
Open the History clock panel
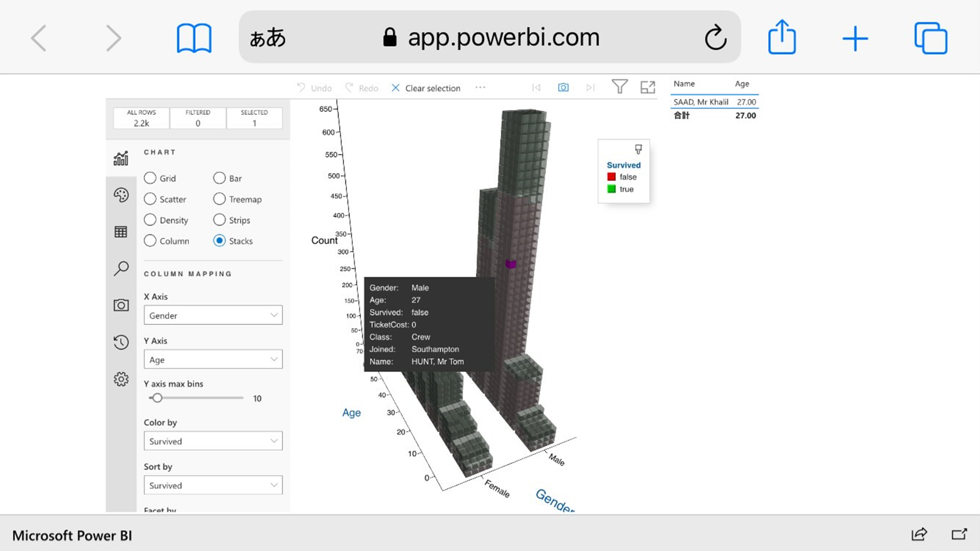(x=121, y=342)
